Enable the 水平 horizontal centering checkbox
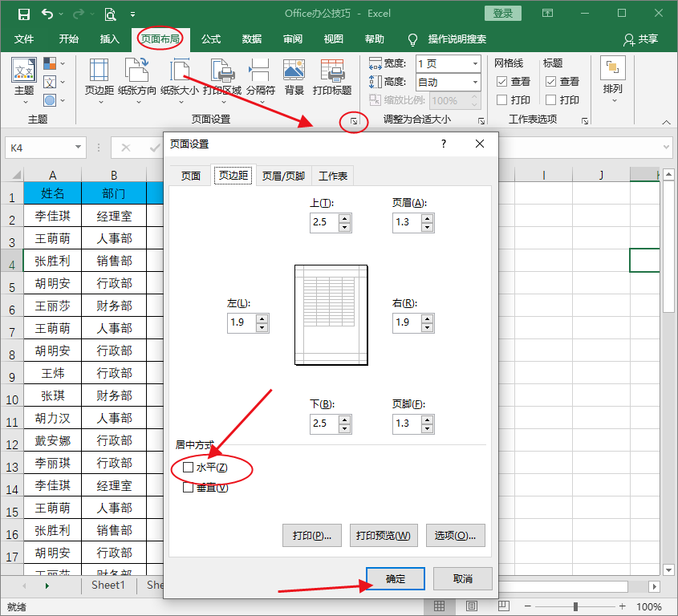Viewport: 678px width, 616px height. (189, 468)
